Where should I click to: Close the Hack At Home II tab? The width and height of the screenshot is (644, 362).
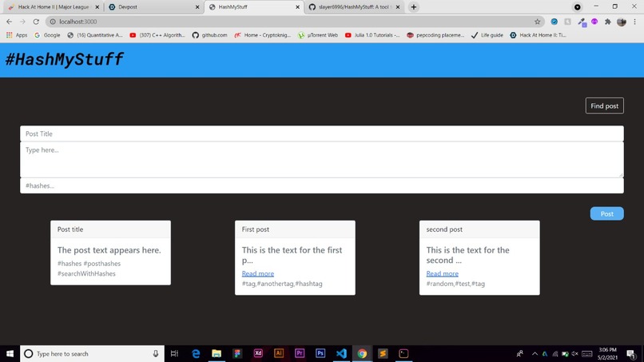pos(97,7)
